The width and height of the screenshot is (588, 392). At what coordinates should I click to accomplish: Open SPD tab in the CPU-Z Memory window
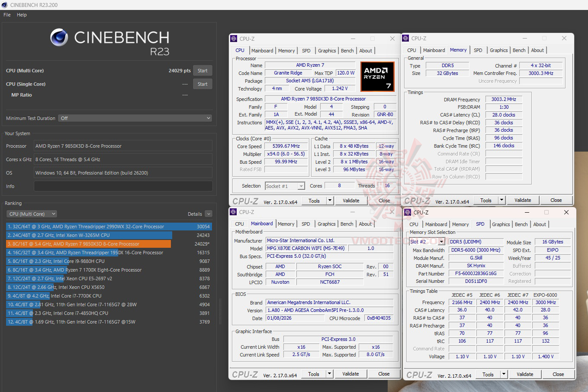pos(478,50)
